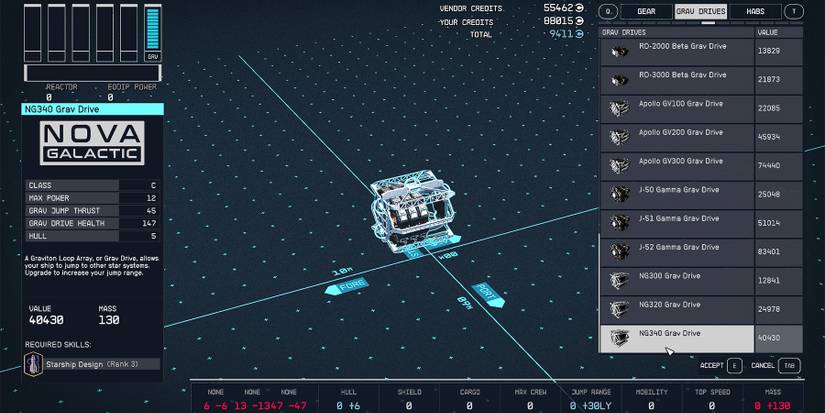Click the Nova Galactic manufacturer logo
Image resolution: width=825 pixels, height=413 pixels.
(x=91, y=145)
